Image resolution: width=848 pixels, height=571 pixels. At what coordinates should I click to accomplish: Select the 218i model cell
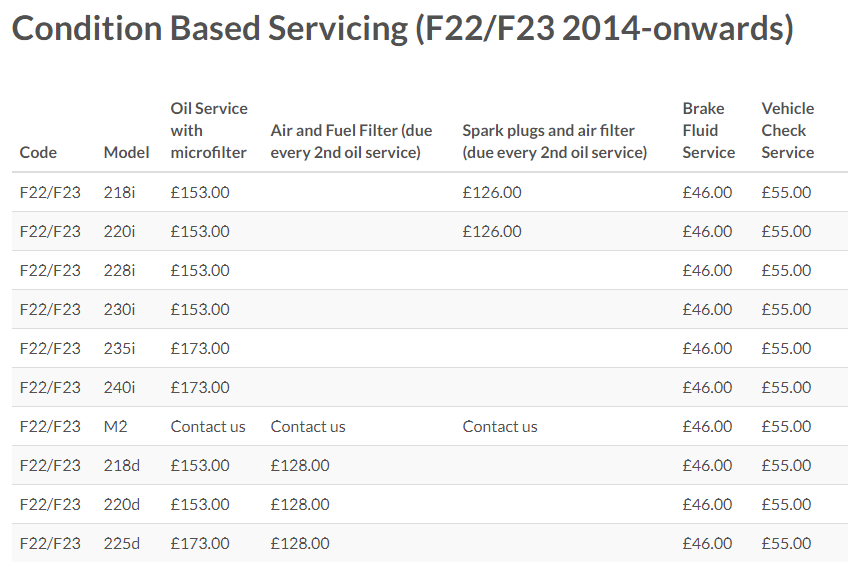(119, 192)
